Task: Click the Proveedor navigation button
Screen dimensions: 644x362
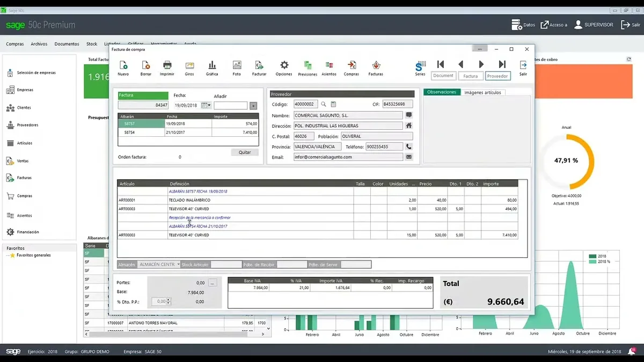Action: tap(497, 76)
